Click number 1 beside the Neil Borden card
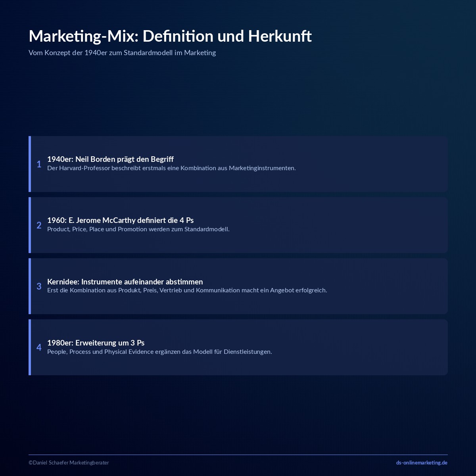Image resolution: width=476 pixels, height=476 pixels. pos(39,164)
